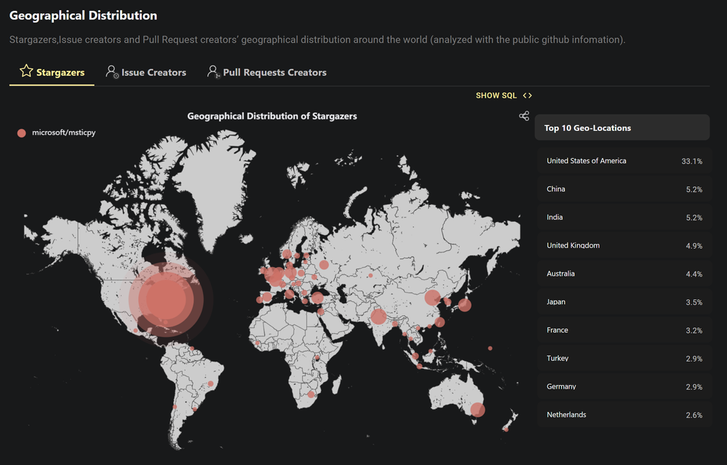Select the Japan row in Top 10
This screenshot has width=727, height=465.
click(624, 302)
